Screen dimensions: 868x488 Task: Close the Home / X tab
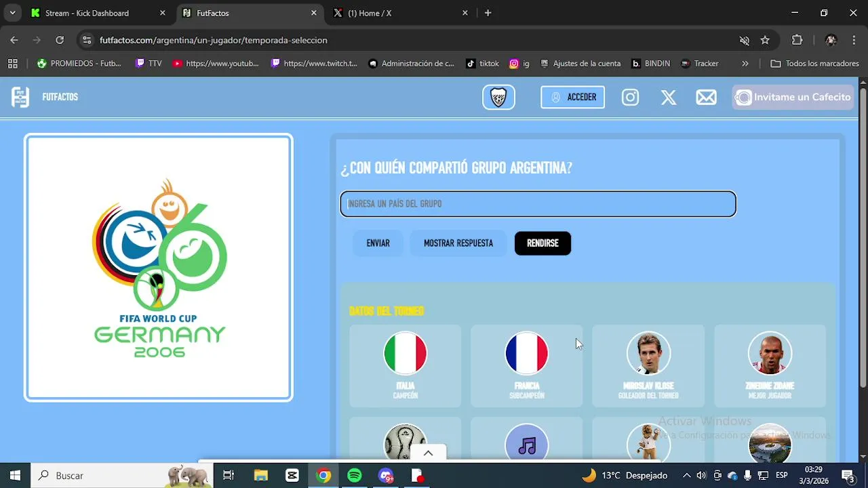point(465,13)
